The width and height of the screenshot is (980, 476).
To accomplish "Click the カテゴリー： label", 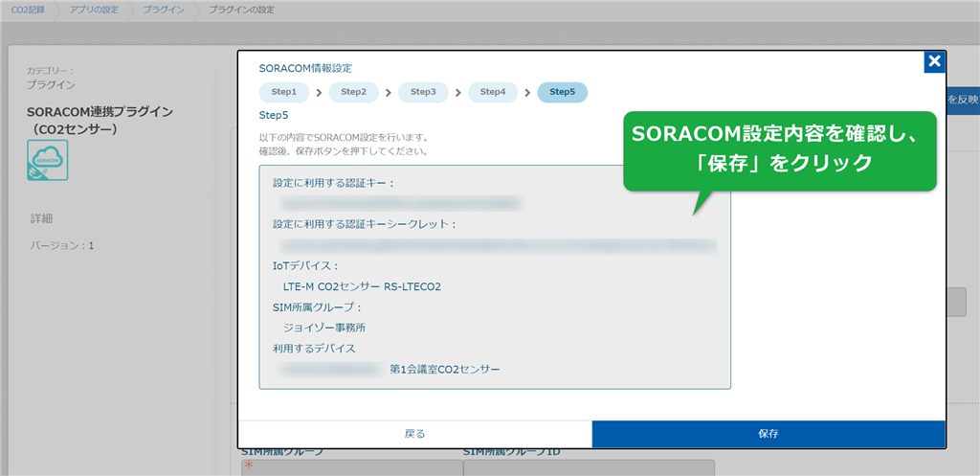I will [50, 71].
